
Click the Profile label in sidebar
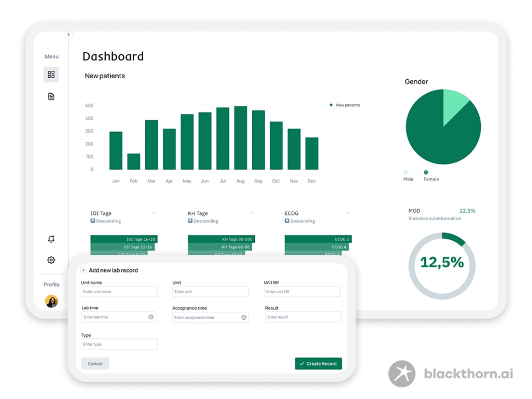click(x=52, y=284)
